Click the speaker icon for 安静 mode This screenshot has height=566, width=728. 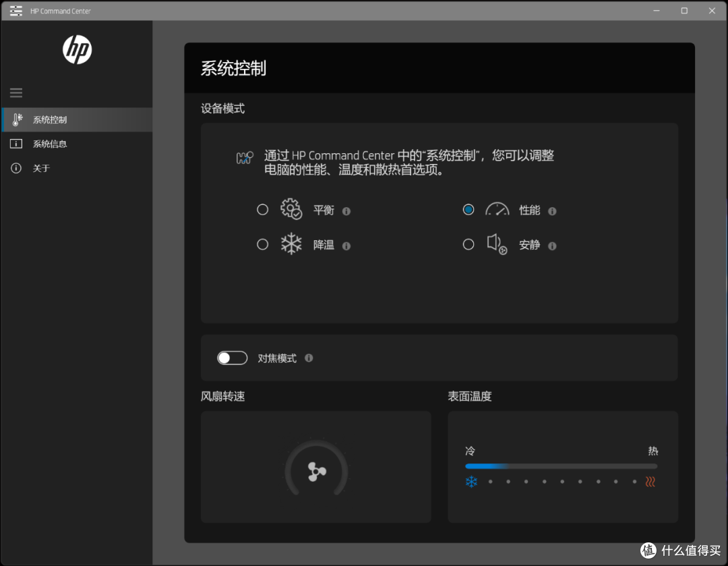coord(497,244)
